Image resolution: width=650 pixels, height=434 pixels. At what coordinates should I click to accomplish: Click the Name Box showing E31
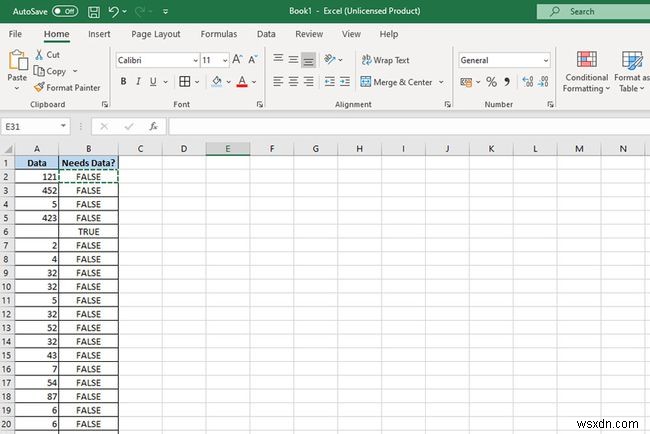[35, 127]
